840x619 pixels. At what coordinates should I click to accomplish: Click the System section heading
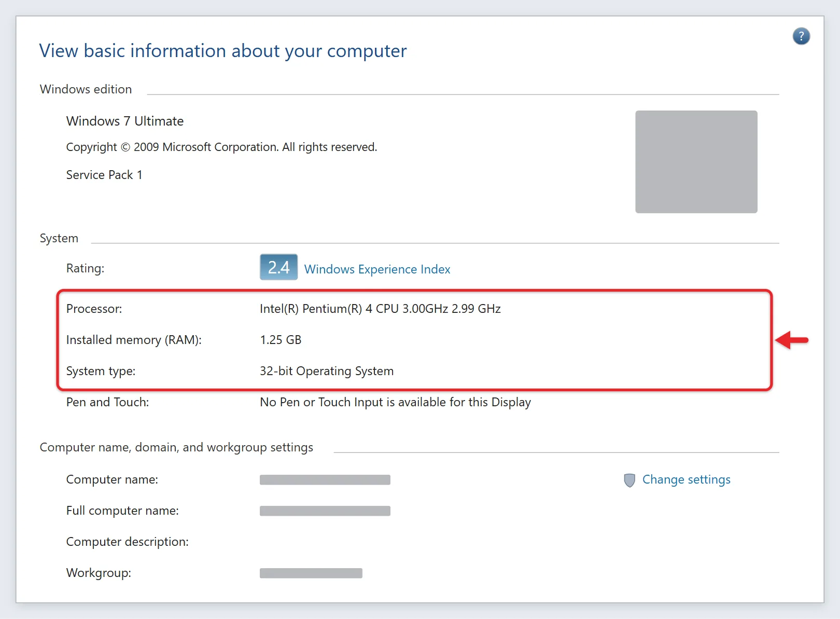(59, 238)
